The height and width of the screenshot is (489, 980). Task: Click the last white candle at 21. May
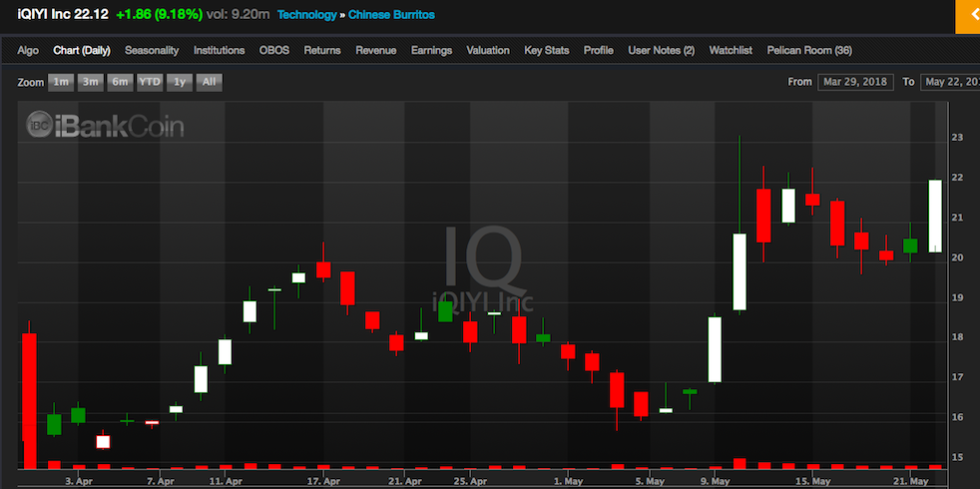click(x=935, y=216)
